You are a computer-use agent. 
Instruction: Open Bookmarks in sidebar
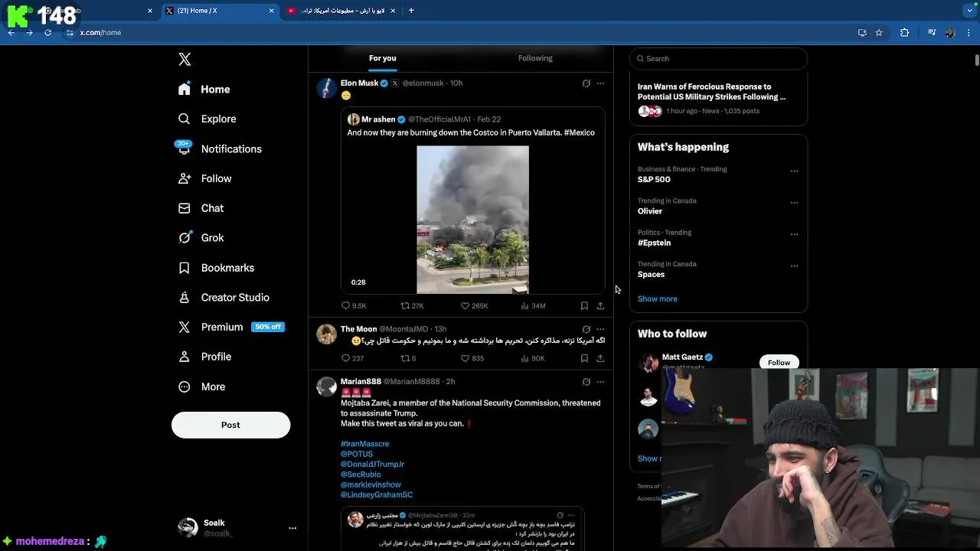(x=216, y=268)
